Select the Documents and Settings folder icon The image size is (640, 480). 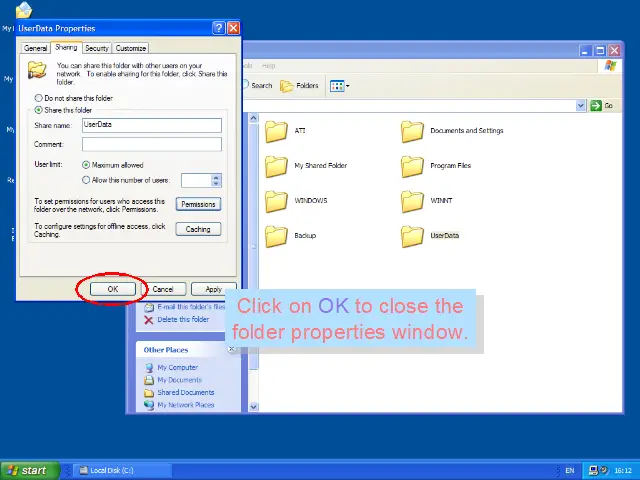pyautogui.click(x=412, y=131)
